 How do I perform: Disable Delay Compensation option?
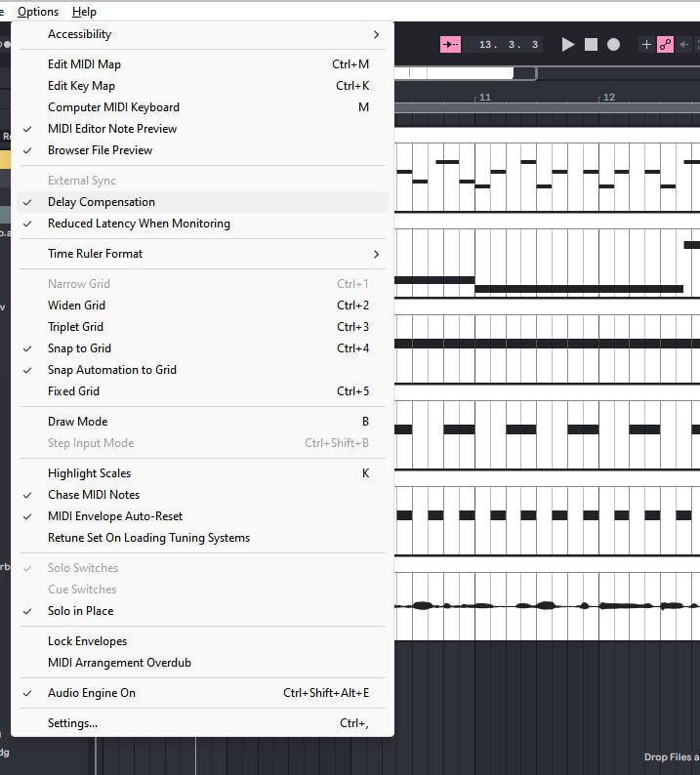pyautogui.click(x=102, y=202)
